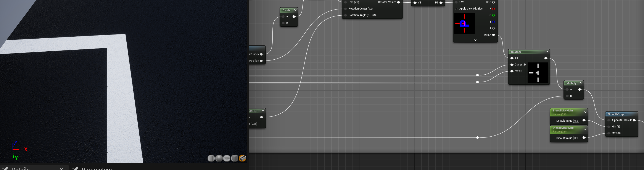Click the Rotation Center (V2) input pin

tap(346, 9)
